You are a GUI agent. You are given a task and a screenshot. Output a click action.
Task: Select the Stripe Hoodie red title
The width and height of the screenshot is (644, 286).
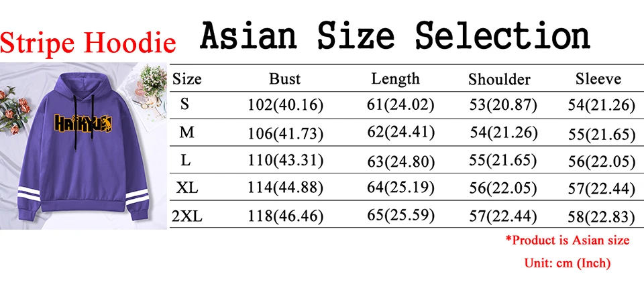coord(88,42)
